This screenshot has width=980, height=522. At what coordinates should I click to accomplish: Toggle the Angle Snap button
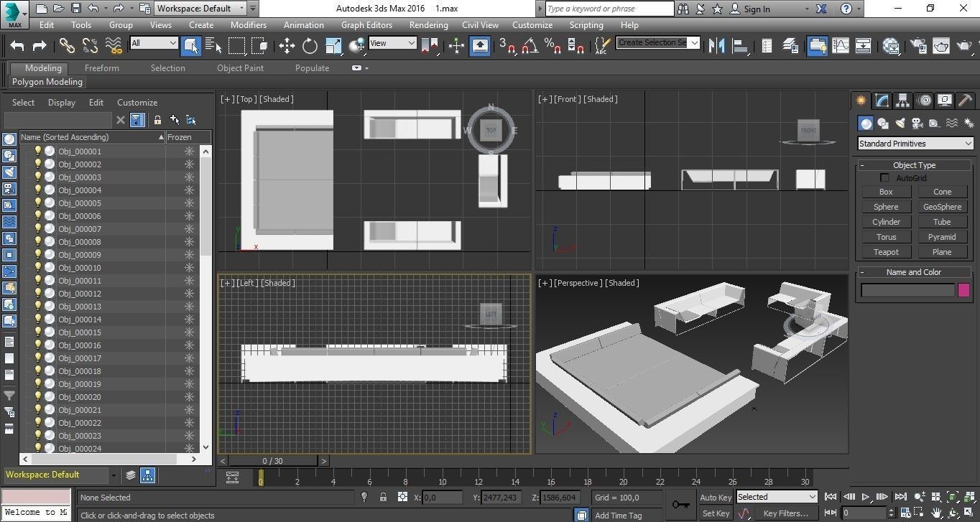pyautogui.click(x=530, y=45)
